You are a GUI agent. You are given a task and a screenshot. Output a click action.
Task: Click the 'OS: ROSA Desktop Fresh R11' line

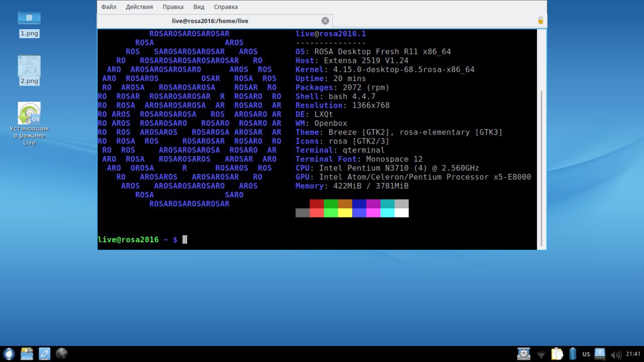pyautogui.click(x=373, y=51)
